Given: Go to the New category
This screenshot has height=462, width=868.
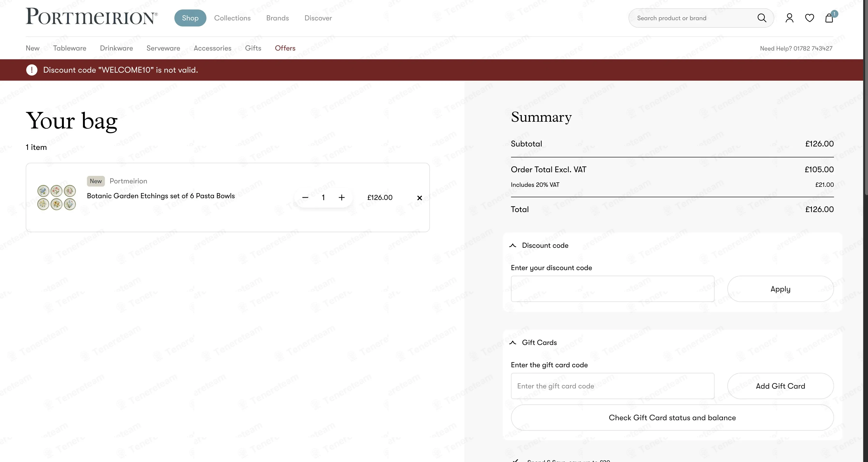Looking at the screenshot, I should click(32, 48).
